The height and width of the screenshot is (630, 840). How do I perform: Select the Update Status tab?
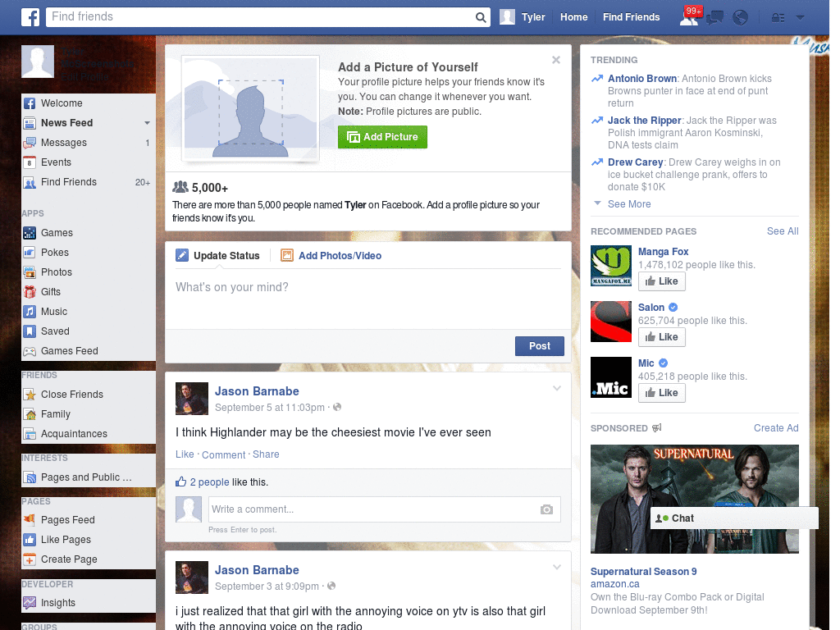(217, 256)
